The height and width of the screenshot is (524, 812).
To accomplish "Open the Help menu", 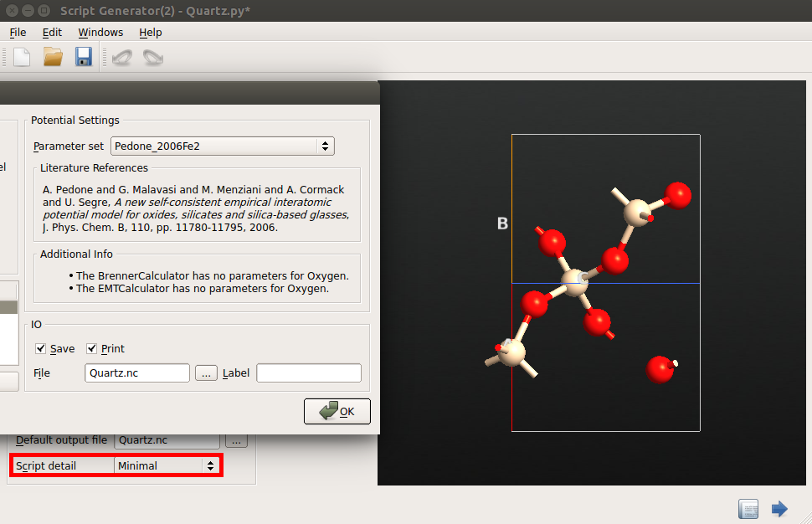I will 150,32.
